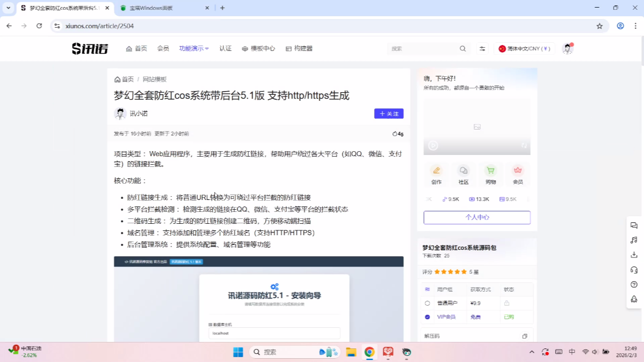644x362 pixels.
Task: Open Chrome tab search dropdown arrow
Action: (x=9, y=8)
